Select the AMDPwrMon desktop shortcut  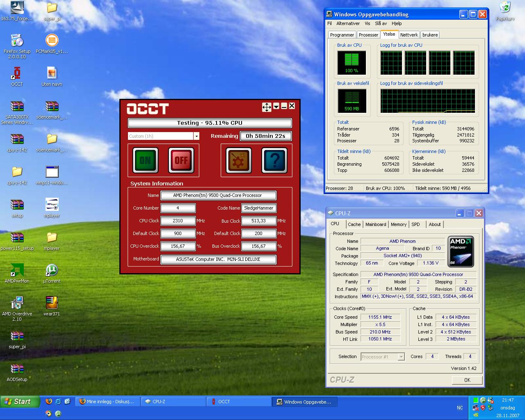17,273
